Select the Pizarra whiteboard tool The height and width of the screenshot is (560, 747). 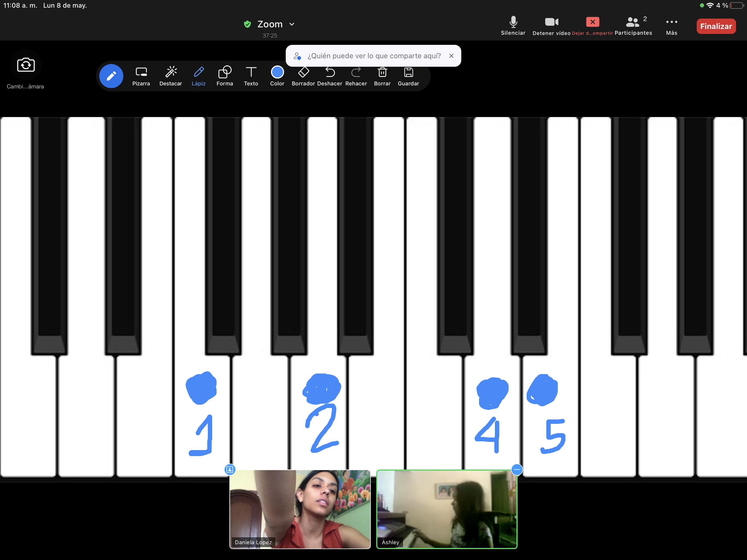pyautogui.click(x=141, y=76)
